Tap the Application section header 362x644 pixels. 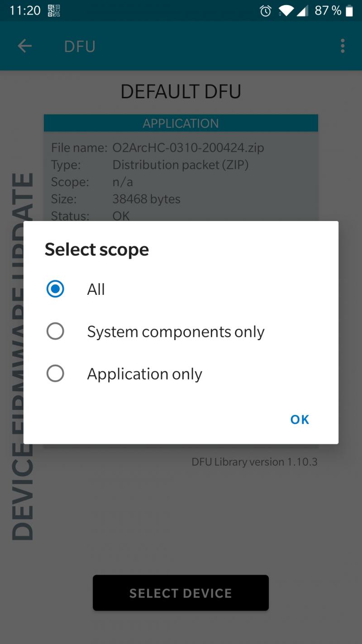[x=181, y=123]
